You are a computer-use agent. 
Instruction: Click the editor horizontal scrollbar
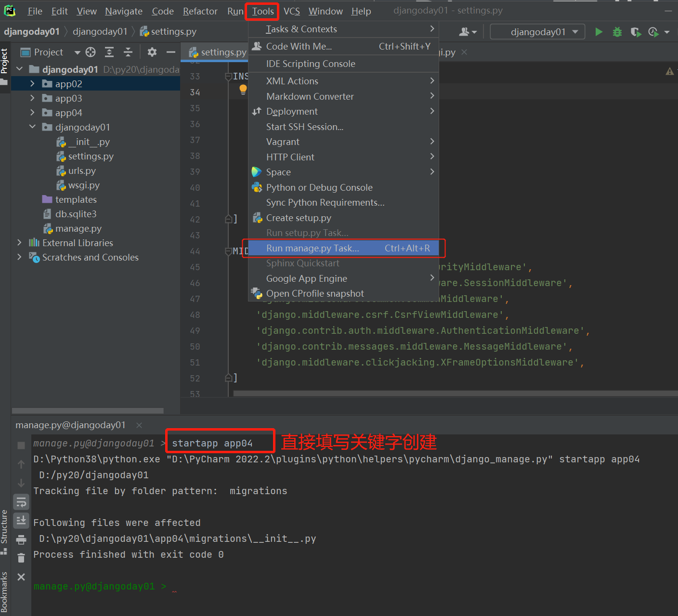[x=455, y=393]
